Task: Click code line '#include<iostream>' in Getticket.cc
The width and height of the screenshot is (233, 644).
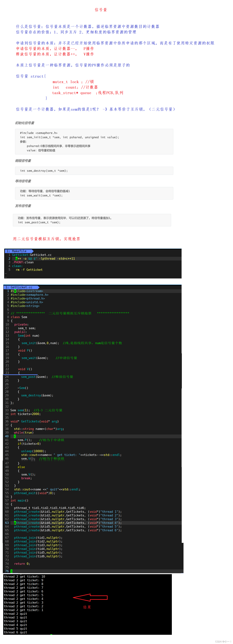Action: [27, 291]
